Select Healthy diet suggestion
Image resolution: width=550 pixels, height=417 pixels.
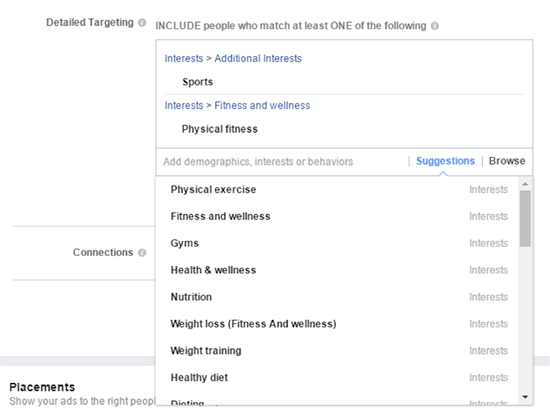point(338,378)
